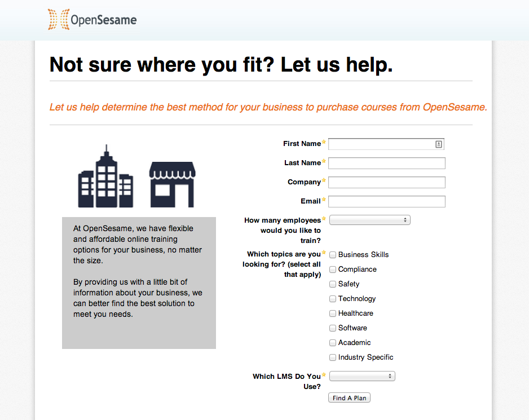Focus the First Name input field
Screen dimensions: 529x420
click(x=381, y=144)
